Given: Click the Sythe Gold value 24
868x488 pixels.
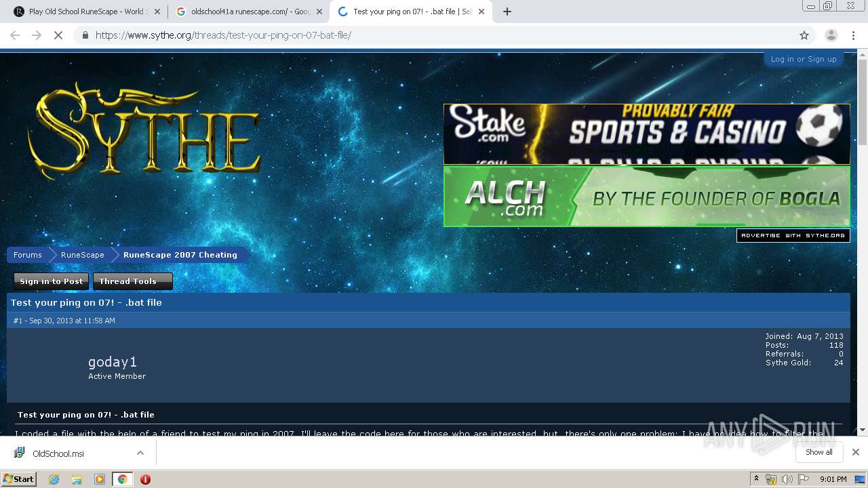Looking at the screenshot, I should coord(839,363).
